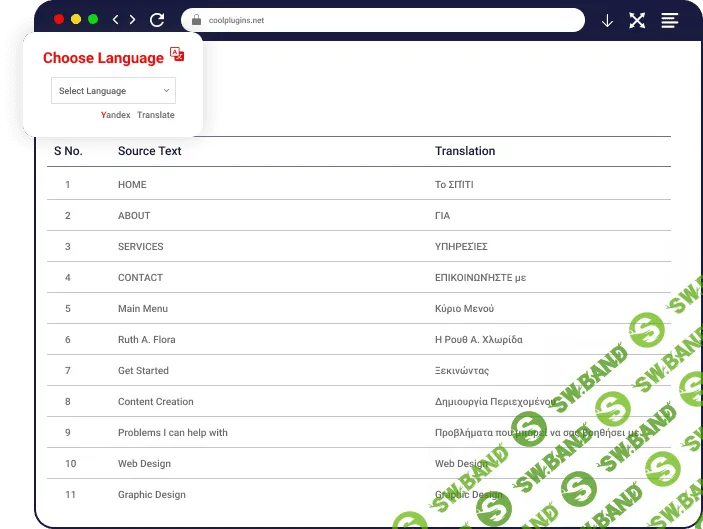The image size is (703, 529).
Task: Click the download arrow icon
Action: tap(607, 20)
